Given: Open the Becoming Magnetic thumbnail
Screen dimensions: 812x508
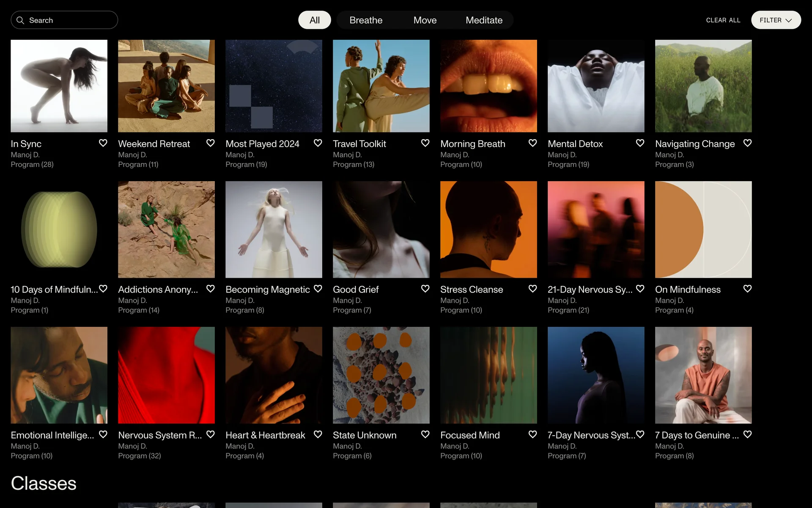Looking at the screenshot, I should (x=274, y=229).
